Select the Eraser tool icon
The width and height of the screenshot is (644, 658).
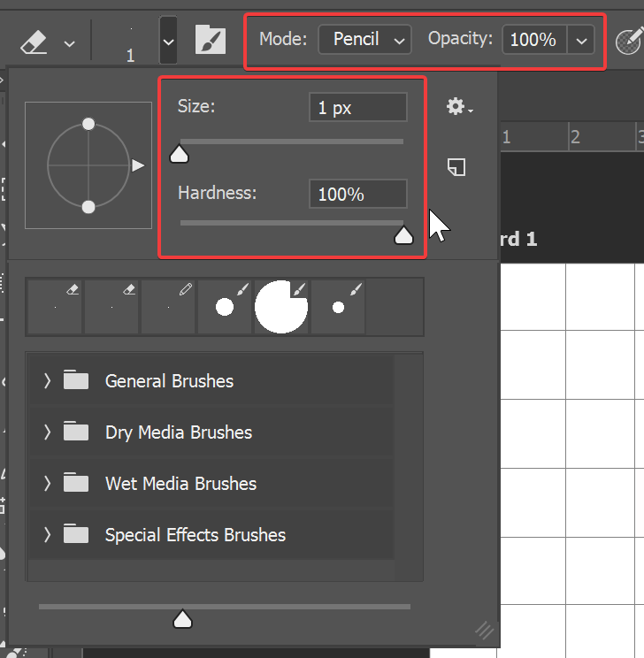[34, 42]
